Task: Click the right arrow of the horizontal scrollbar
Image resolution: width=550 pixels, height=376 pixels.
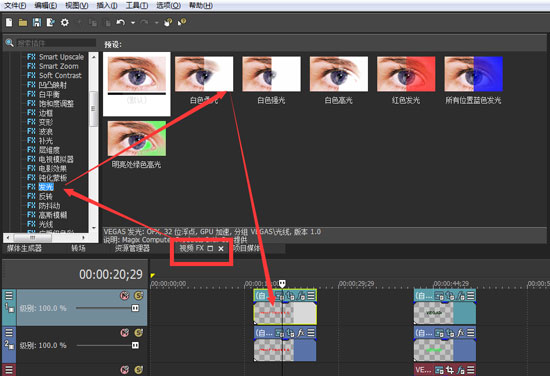Action: tap(83, 237)
